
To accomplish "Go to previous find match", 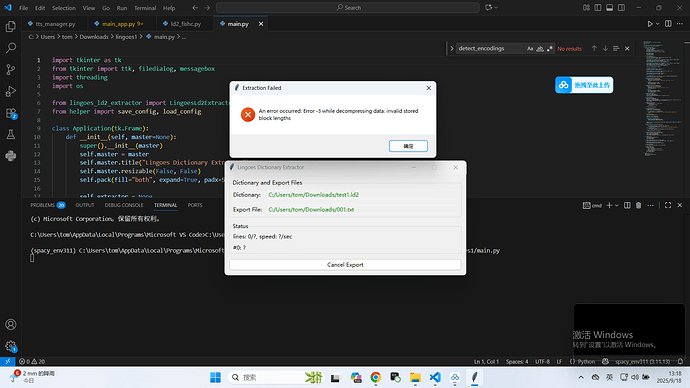I will coord(594,48).
